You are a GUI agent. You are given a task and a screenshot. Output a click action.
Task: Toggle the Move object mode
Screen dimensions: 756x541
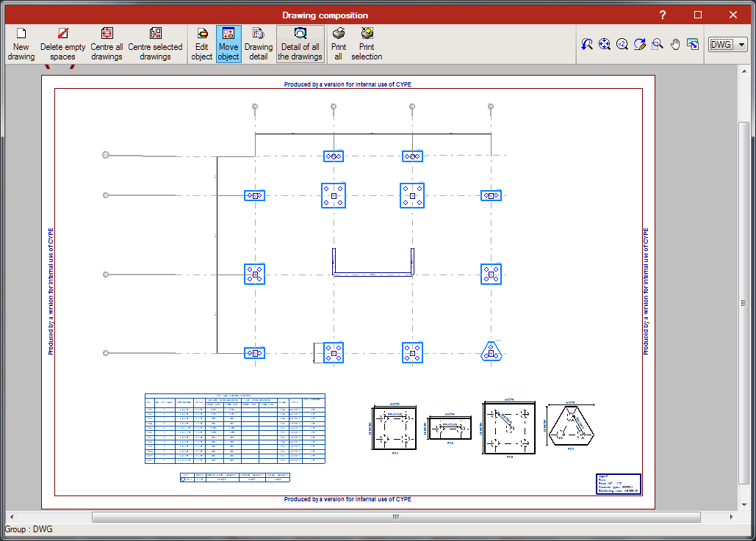tap(228, 43)
